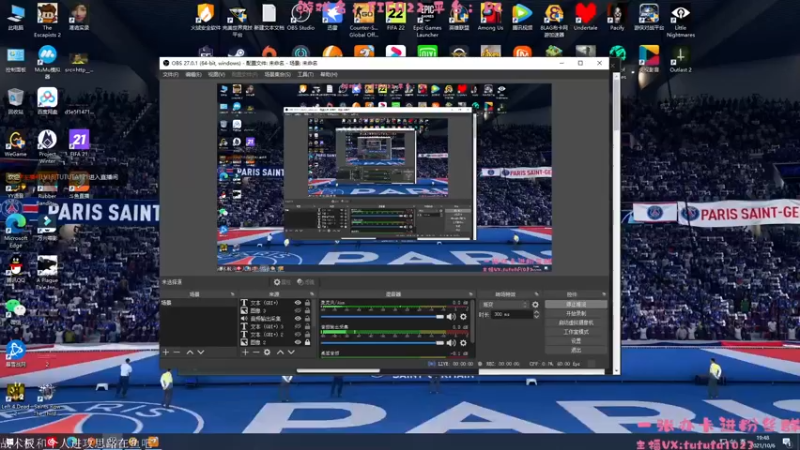Open source properties gear in sources toolbar
The height and width of the screenshot is (450, 800).
(x=267, y=352)
